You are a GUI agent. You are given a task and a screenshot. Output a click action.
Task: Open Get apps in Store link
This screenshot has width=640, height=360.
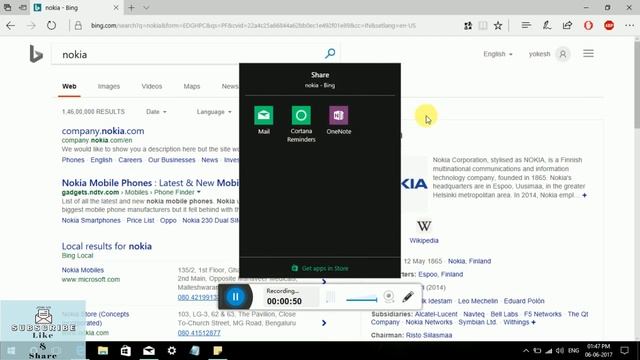pos(320,268)
